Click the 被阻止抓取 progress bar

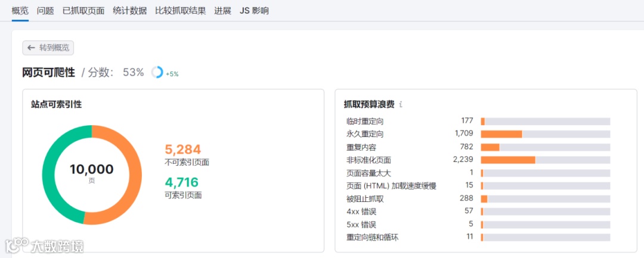(546, 199)
